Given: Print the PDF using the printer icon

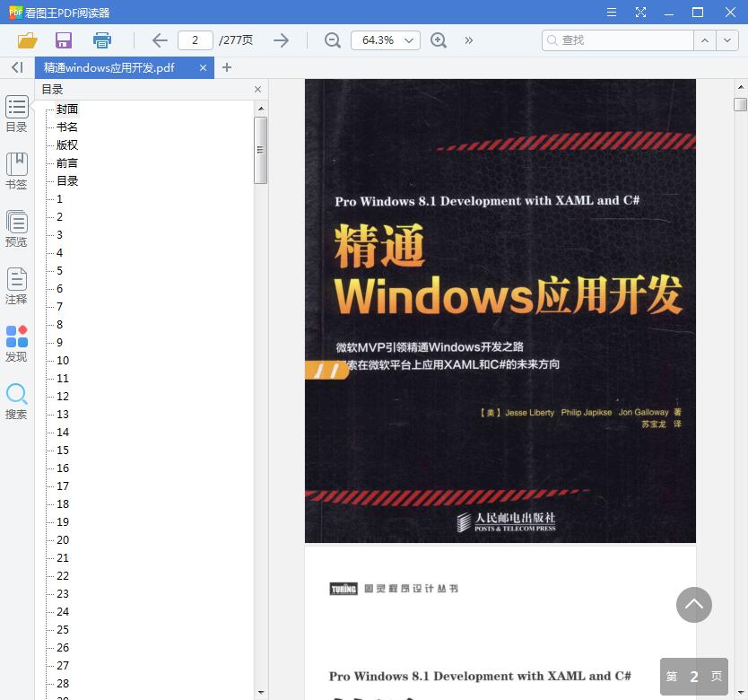Looking at the screenshot, I should (x=101, y=40).
